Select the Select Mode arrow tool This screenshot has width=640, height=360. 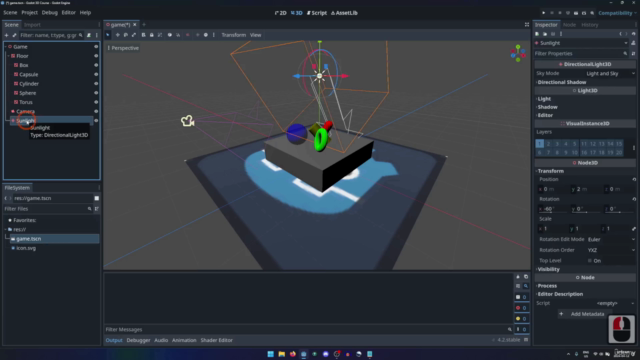[x=108, y=35]
